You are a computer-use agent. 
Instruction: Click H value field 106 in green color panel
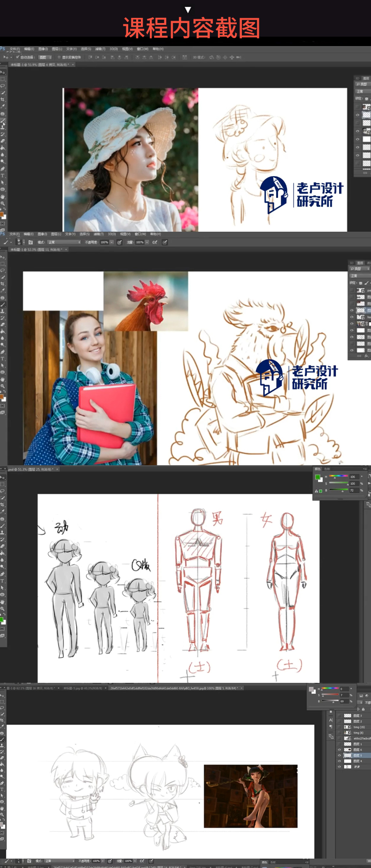click(x=355, y=477)
